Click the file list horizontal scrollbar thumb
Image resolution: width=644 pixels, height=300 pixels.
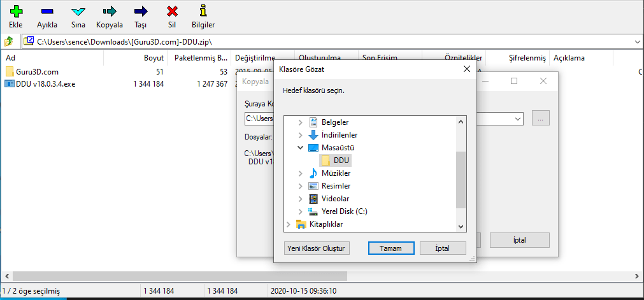pyautogui.click(x=180, y=276)
